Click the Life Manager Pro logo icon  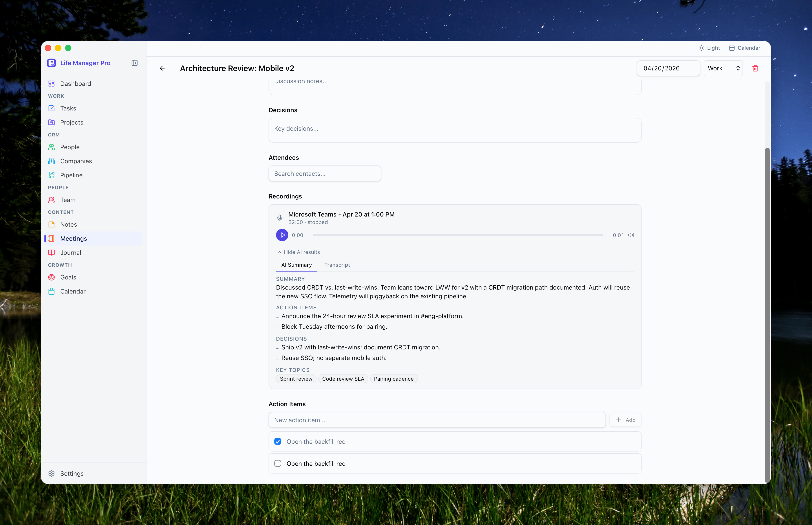(x=51, y=63)
